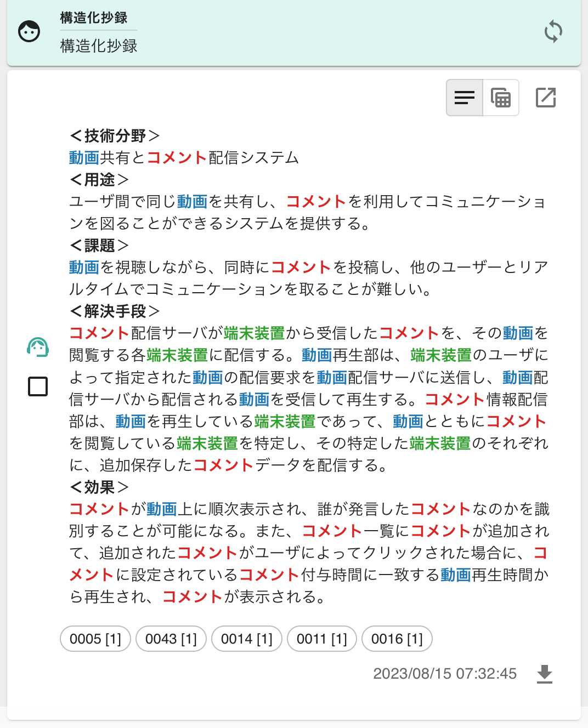Click the avatar face icon in the header
The image size is (588, 728).
coord(29,31)
